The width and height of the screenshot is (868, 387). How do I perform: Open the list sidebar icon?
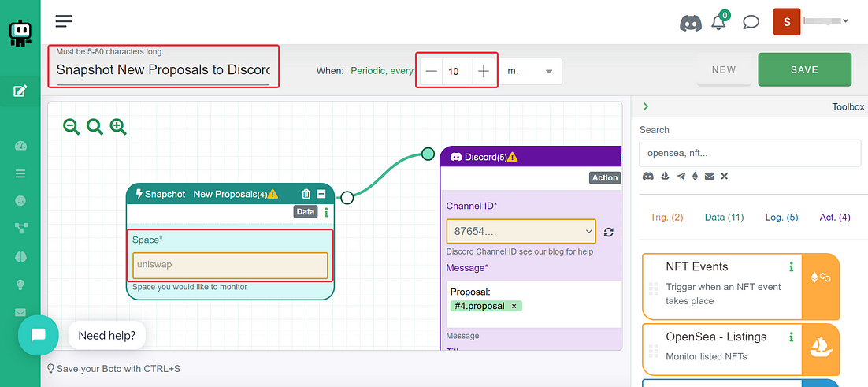click(x=20, y=173)
